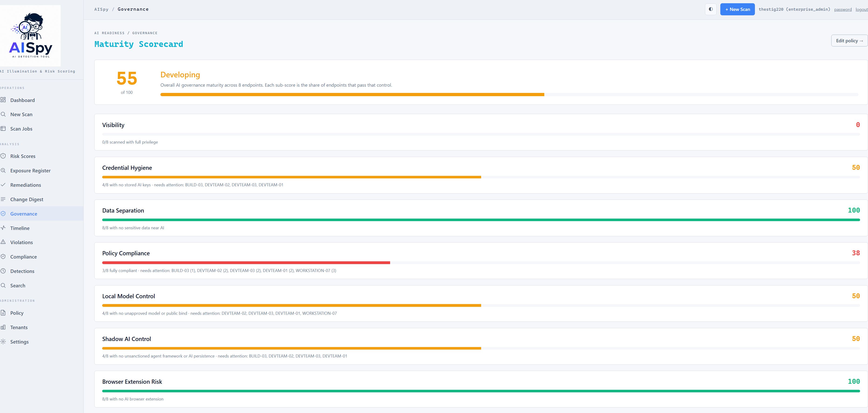Viewport: 868px width, 413px height.
Task: Click the logout link
Action: (861, 10)
